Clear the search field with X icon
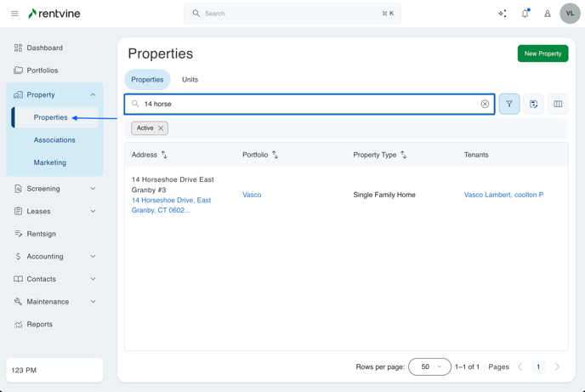 click(x=485, y=104)
